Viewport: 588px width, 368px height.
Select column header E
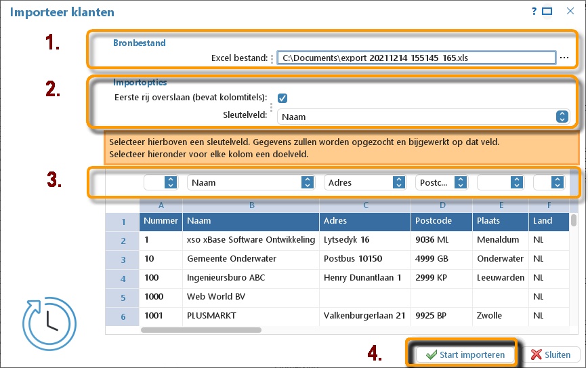tap(501, 205)
